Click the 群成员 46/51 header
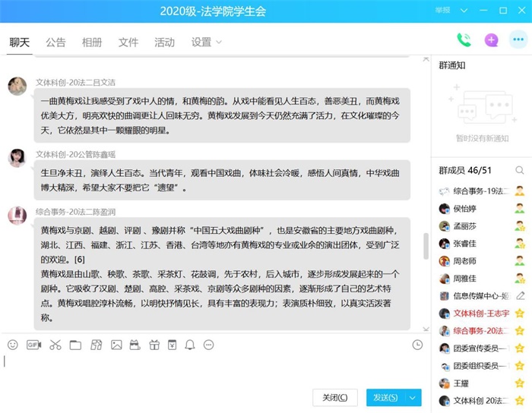Image resolution: width=532 pixels, height=413 pixels. 465,170
